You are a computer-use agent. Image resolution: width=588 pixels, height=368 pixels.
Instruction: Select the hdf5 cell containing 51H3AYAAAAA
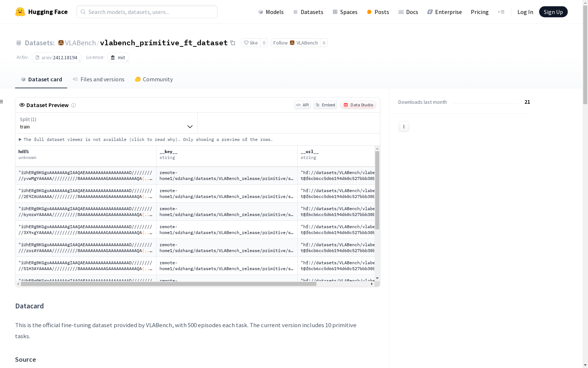(86, 266)
